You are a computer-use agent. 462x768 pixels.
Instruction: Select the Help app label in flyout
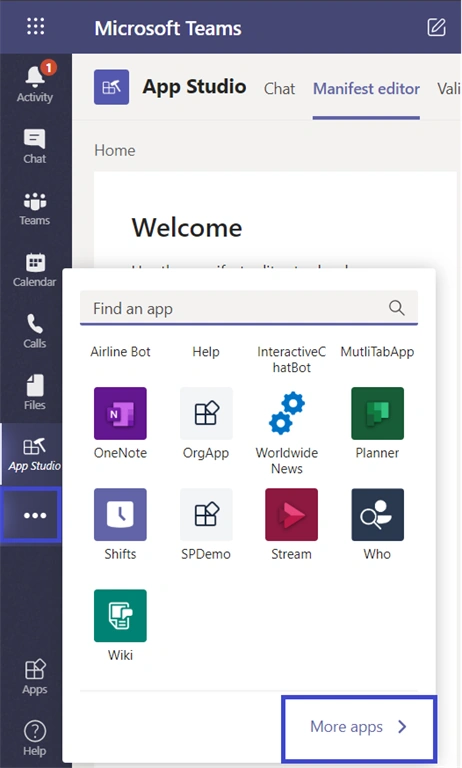[x=206, y=352]
